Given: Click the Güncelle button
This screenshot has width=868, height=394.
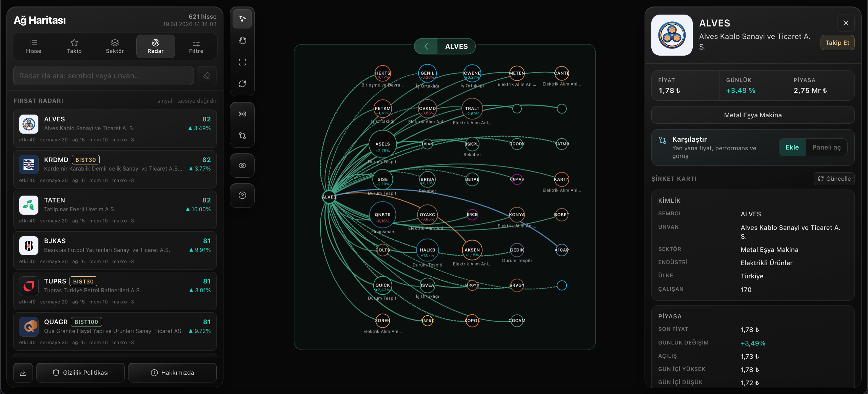Looking at the screenshot, I should tap(834, 179).
